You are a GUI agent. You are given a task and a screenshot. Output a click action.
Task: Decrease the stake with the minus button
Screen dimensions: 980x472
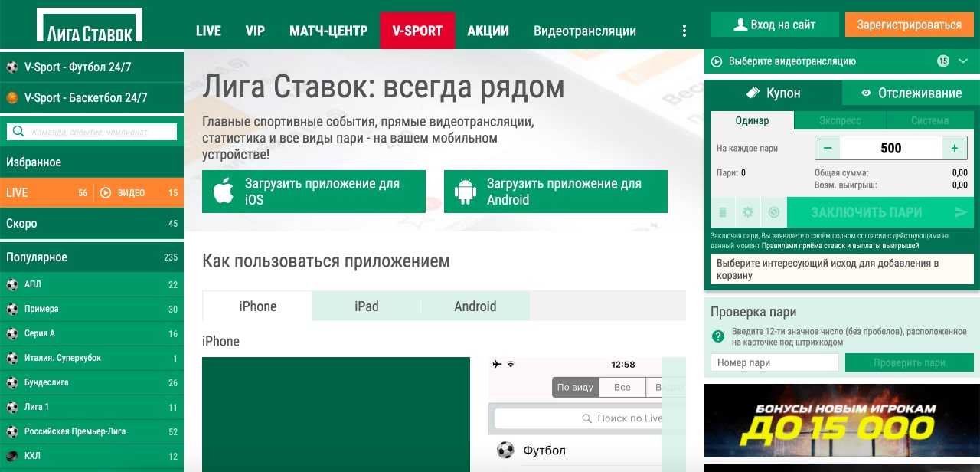point(828,148)
